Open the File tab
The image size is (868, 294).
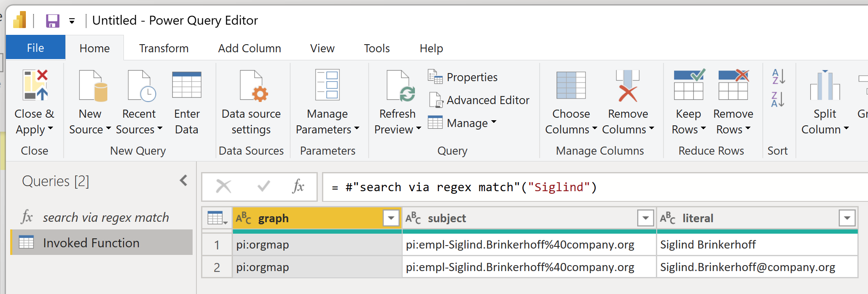(36, 48)
